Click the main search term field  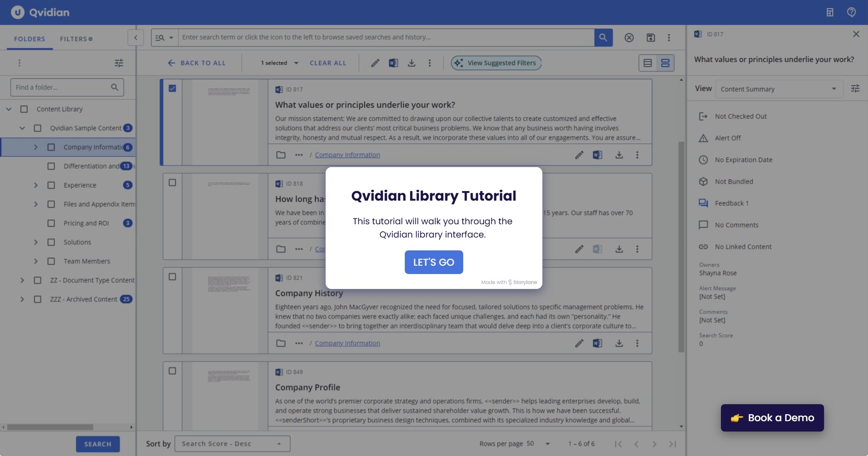(x=386, y=37)
